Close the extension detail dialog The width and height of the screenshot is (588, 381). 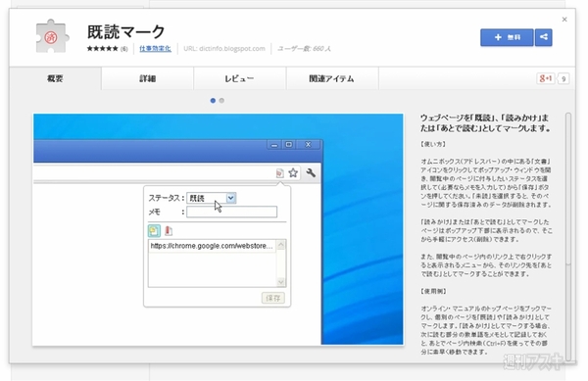pos(564,20)
